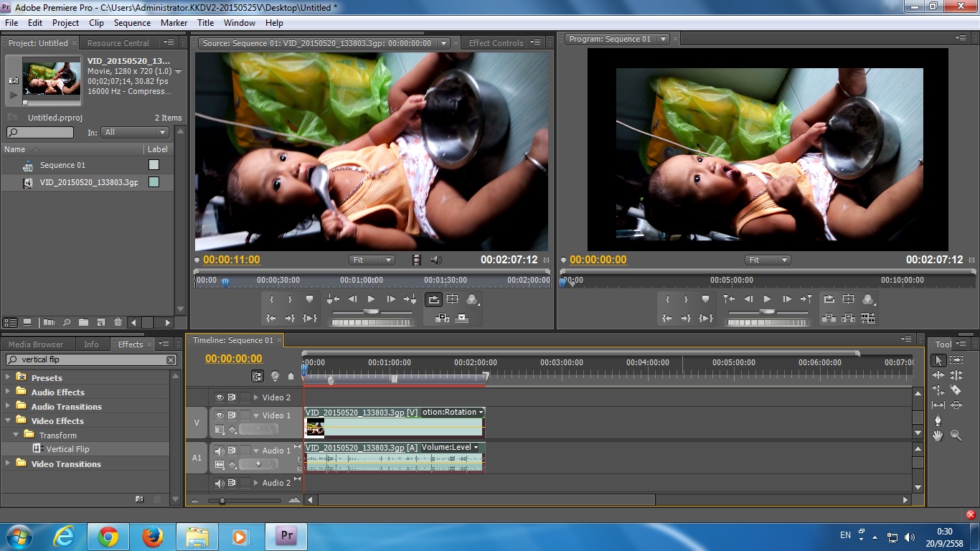Open the Project panel In: All dropdown
980x551 pixels.
click(x=136, y=132)
